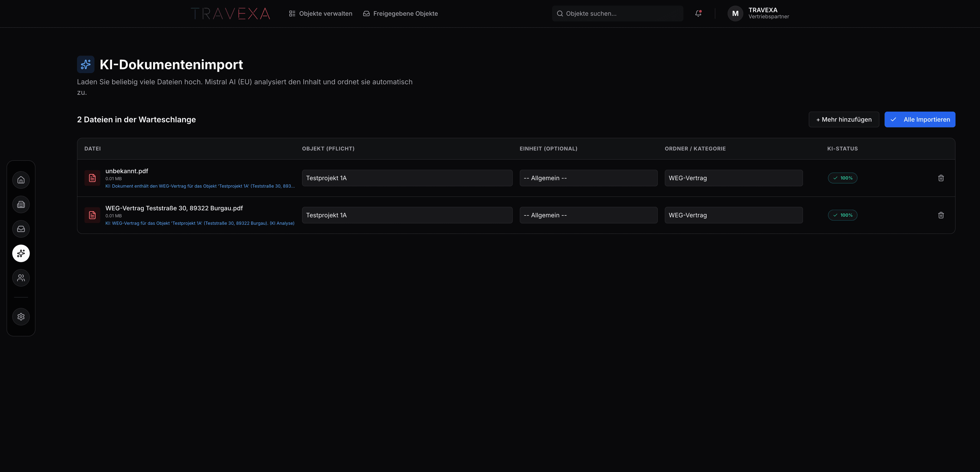Image resolution: width=980 pixels, height=472 pixels.
Task: Open the inbox icon in sidebar
Action: (x=21, y=229)
